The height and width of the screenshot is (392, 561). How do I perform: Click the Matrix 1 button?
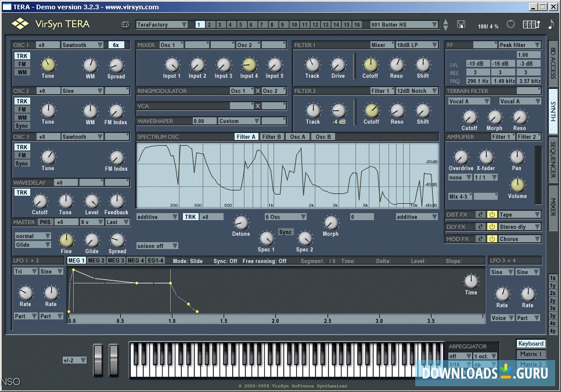tap(531, 354)
